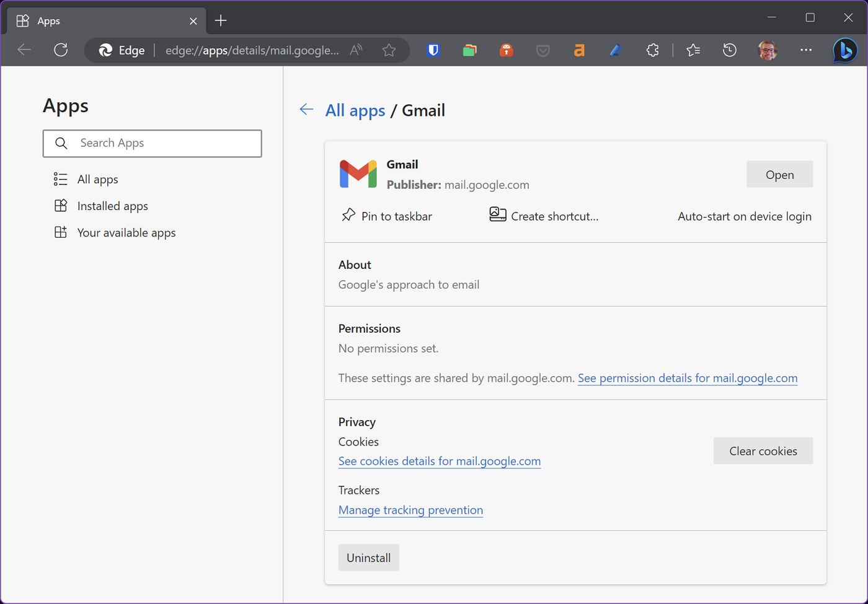The image size is (868, 604).
Task: Open the Pocket extension icon
Action: pyautogui.click(x=543, y=50)
